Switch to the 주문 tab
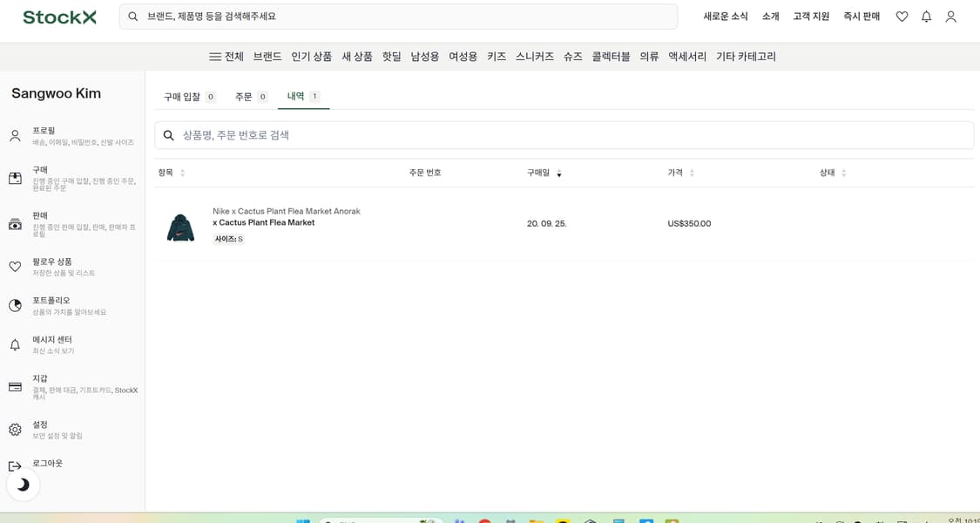Viewport: 980px width, 523px height. point(244,97)
